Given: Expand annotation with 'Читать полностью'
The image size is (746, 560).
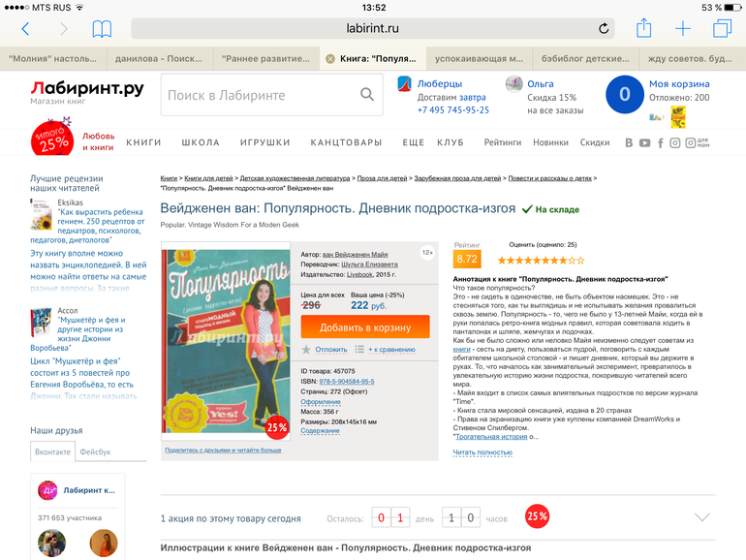Looking at the screenshot, I should (x=482, y=452).
